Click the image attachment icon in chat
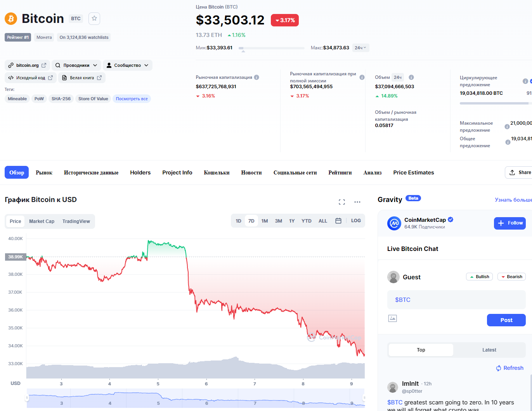The height and width of the screenshot is (411, 532). (x=393, y=319)
